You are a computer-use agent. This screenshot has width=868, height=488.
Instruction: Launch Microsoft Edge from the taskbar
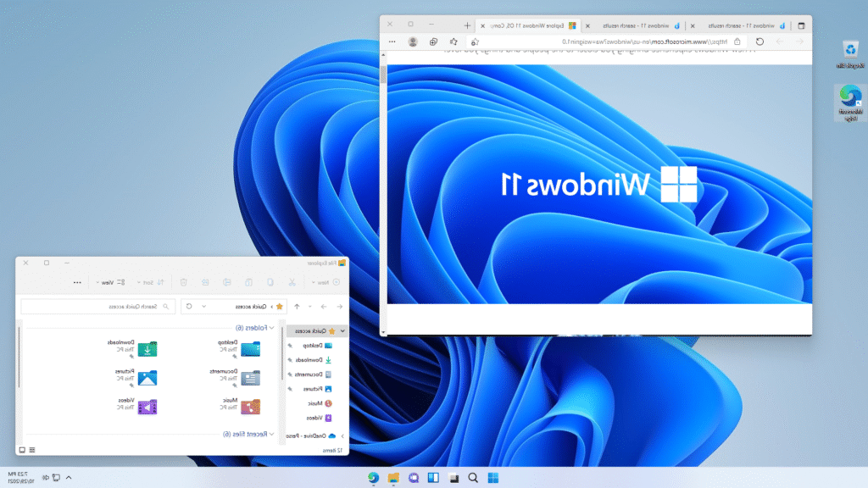tap(372, 478)
